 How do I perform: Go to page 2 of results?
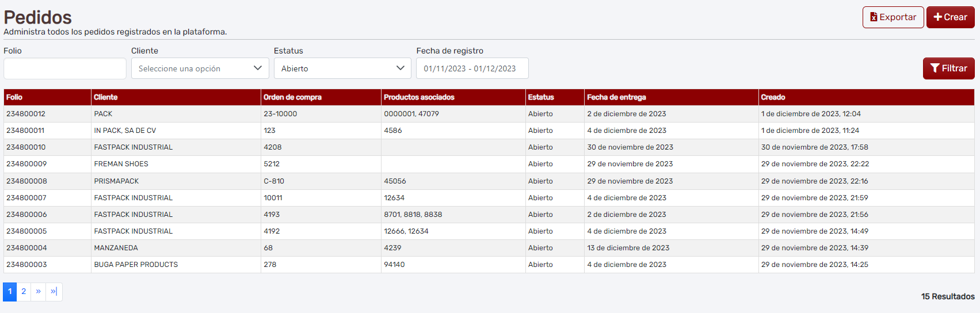[x=24, y=292]
